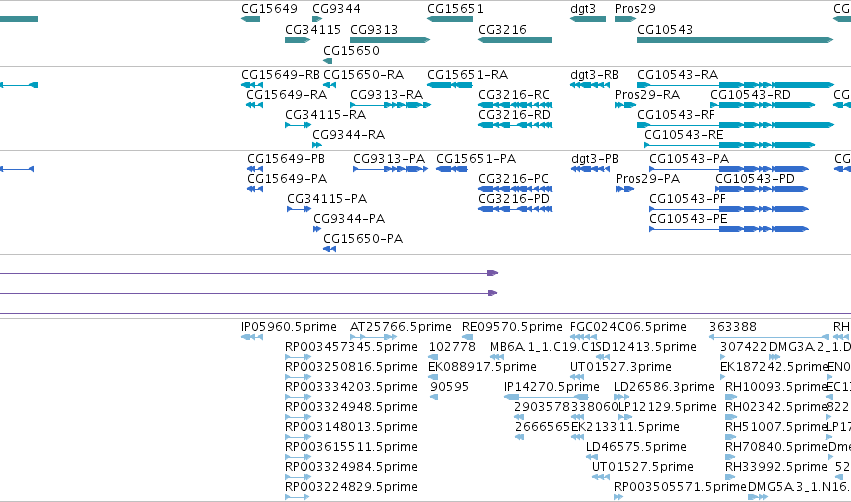Click EST label RE09570.5prime
Screen dimensions: 851x502
(512, 327)
